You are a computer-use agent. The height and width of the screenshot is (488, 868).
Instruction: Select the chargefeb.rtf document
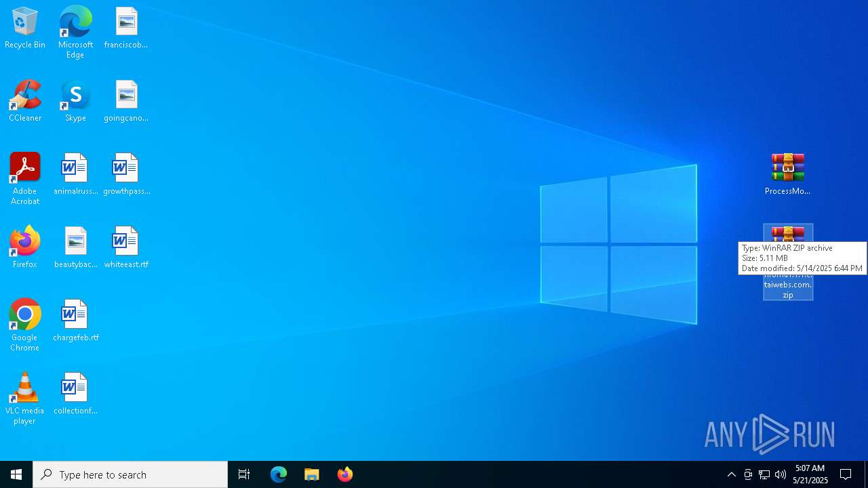click(75, 321)
